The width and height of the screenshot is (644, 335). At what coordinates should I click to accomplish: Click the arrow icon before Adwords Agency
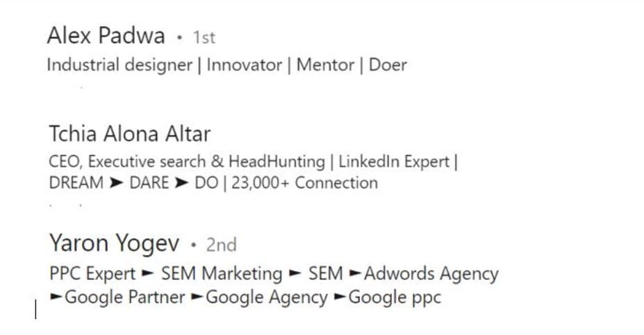[x=356, y=273]
